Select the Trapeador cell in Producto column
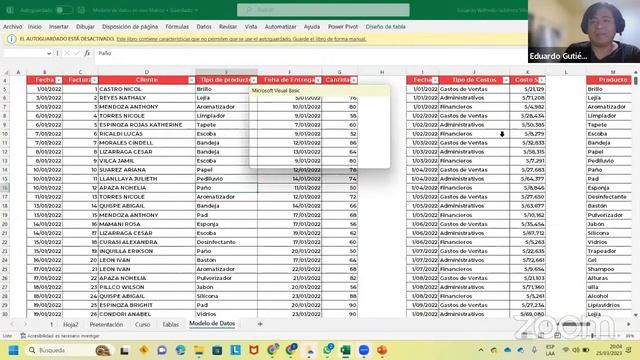Screen dimensions: 640x360 click(x=609, y=251)
